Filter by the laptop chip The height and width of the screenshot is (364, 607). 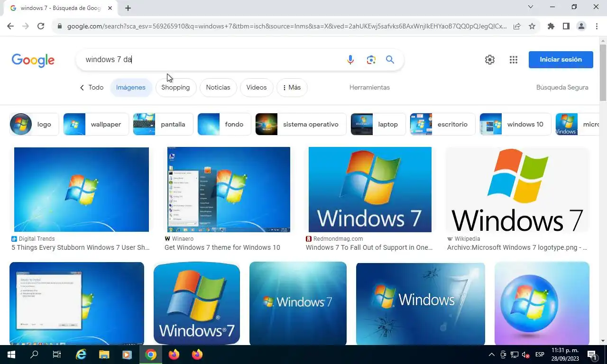[378, 124]
